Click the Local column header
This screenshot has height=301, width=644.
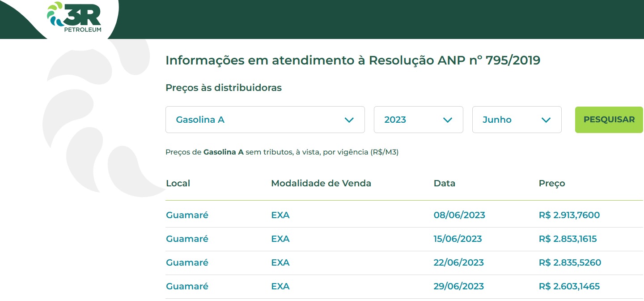[178, 183]
